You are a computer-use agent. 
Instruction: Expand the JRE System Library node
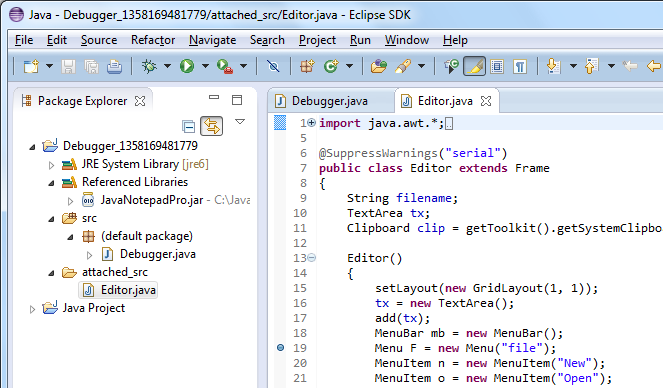(x=51, y=165)
